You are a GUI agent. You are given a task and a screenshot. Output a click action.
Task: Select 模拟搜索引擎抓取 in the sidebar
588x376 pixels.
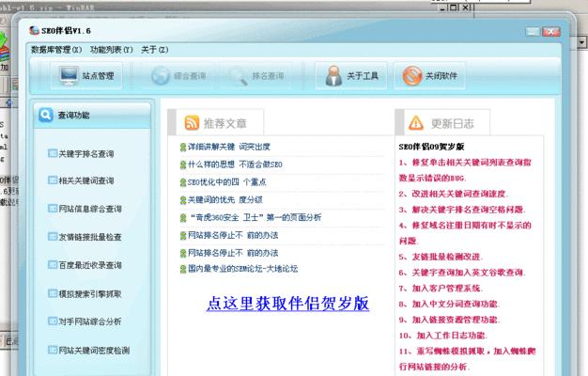click(x=90, y=294)
